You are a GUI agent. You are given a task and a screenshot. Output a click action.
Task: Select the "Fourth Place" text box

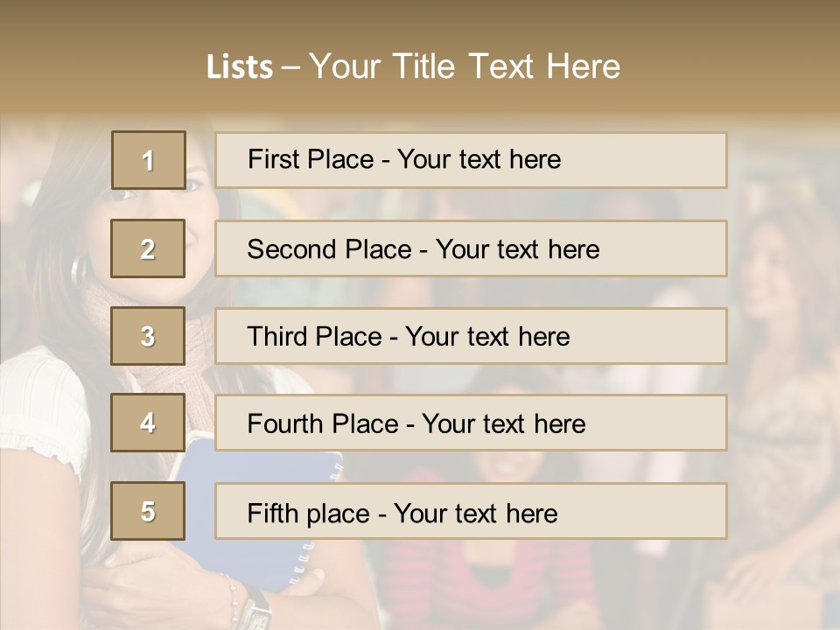[x=471, y=423]
